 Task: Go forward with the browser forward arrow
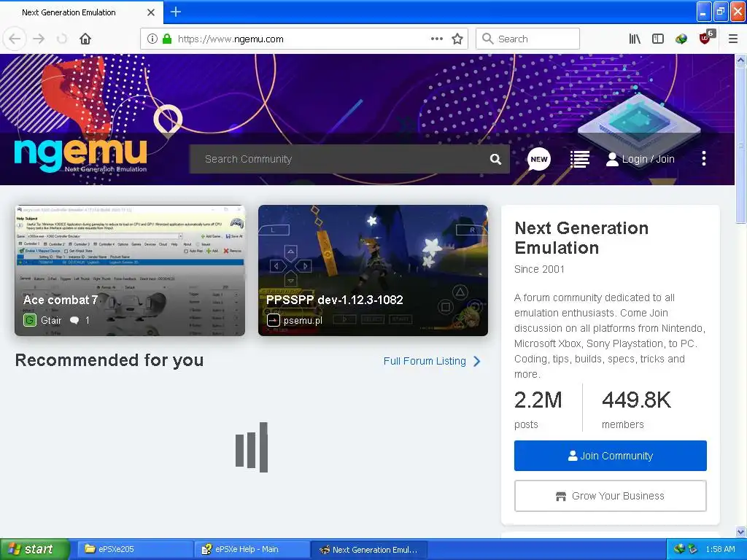(39, 39)
